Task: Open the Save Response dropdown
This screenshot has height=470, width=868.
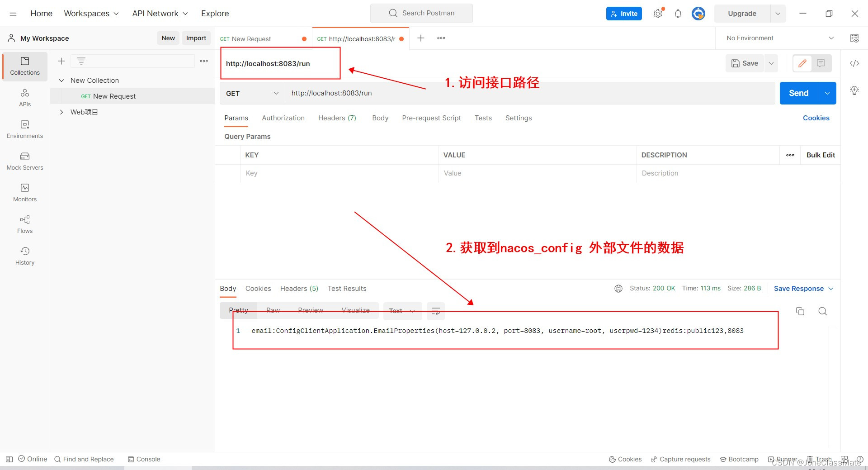Action: pos(803,289)
